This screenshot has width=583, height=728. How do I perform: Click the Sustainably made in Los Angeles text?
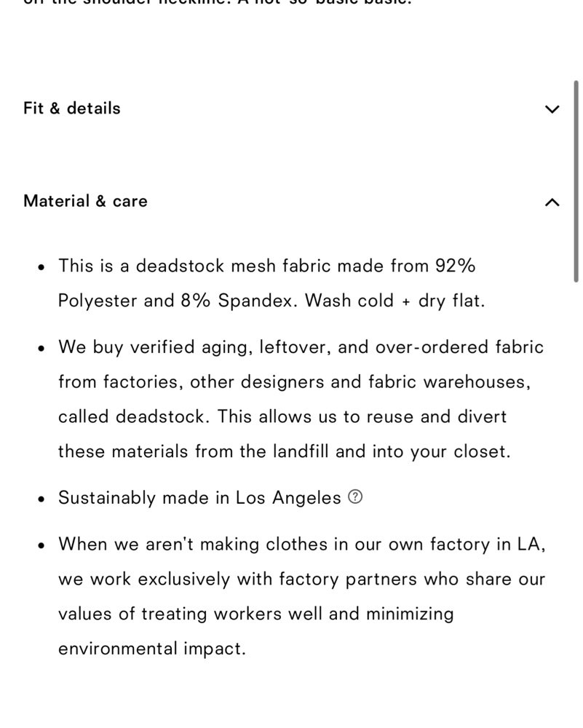(x=199, y=498)
